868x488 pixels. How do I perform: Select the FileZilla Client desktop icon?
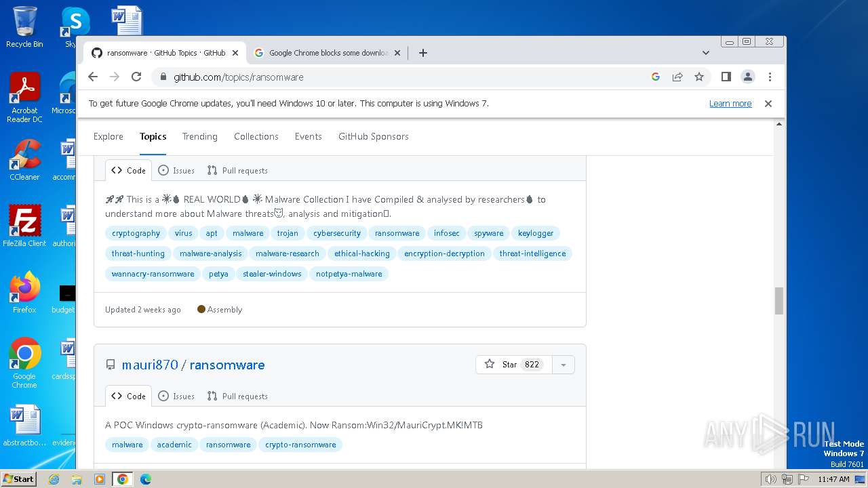(x=24, y=226)
